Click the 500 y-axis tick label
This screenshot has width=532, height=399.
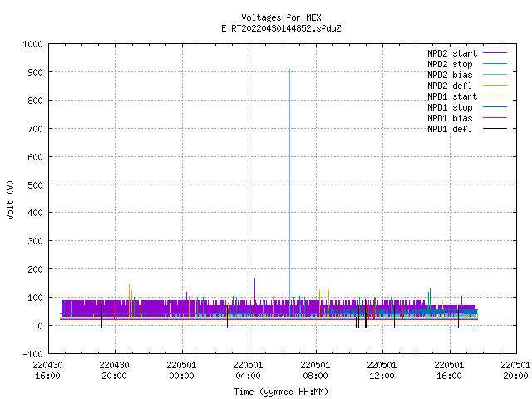tap(35, 185)
